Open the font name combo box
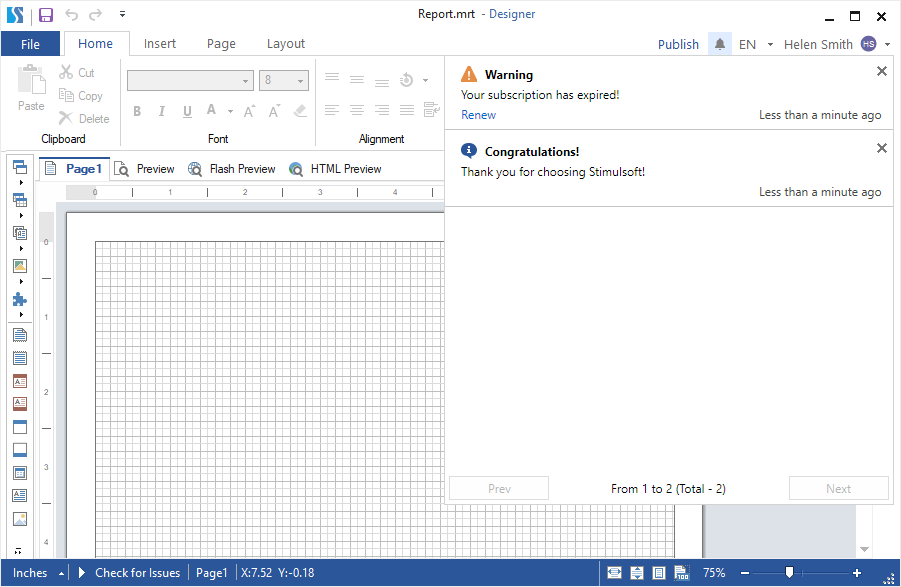The width and height of the screenshot is (901, 587). [190, 80]
